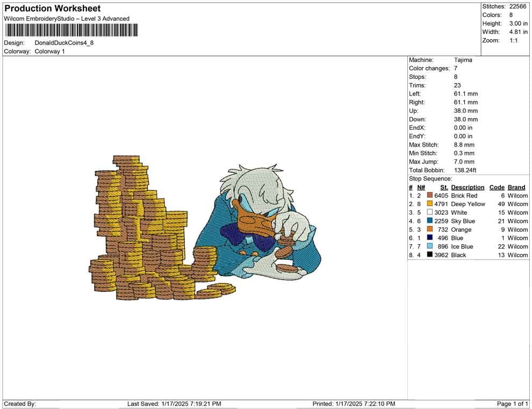Click the Trims value '23'
Screen dimensions: 532x409
click(457, 85)
